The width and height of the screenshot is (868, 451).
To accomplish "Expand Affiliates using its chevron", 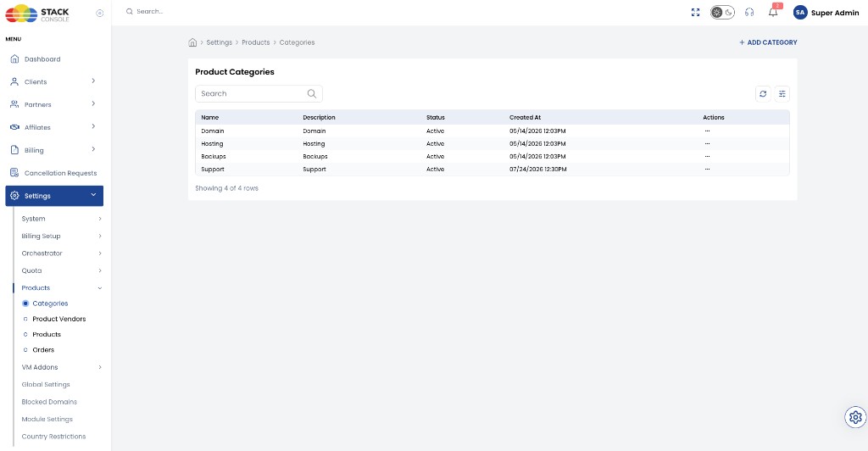I will (93, 126).
